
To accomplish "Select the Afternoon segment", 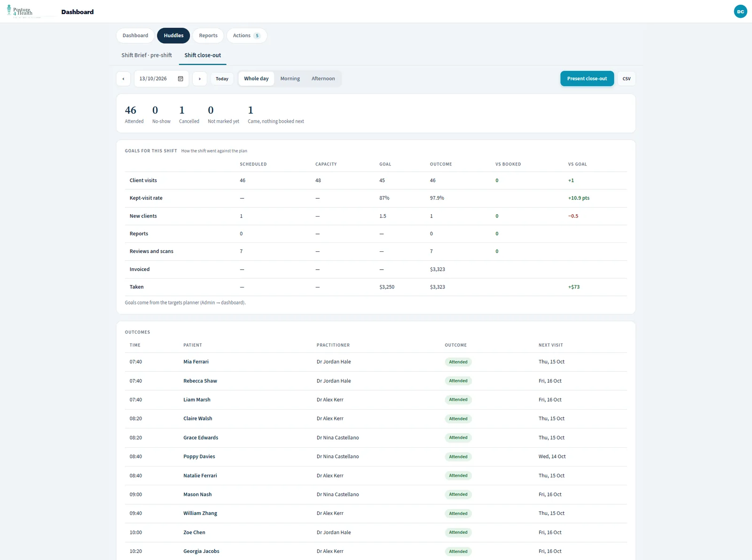I will (x=323, y=79).
